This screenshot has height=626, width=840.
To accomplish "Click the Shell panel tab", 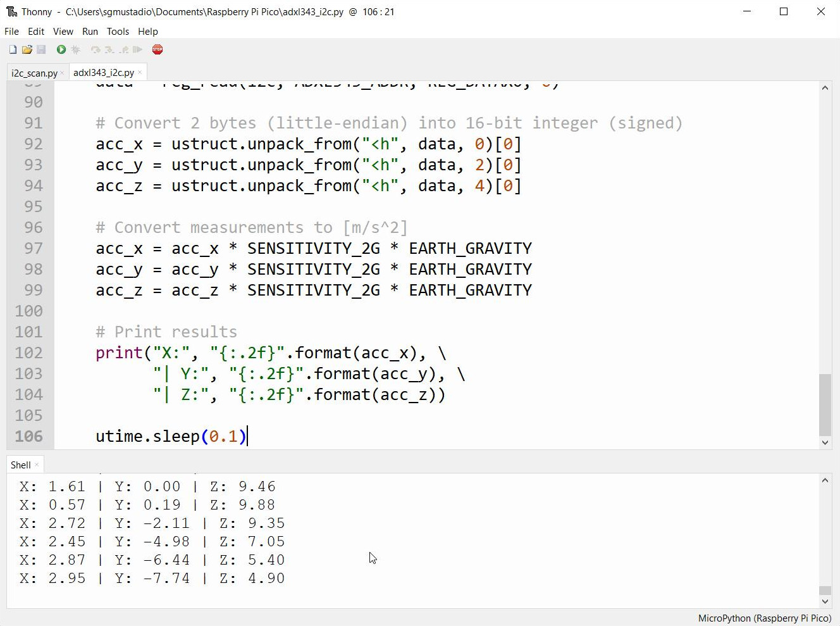I will tap(21, 464).
